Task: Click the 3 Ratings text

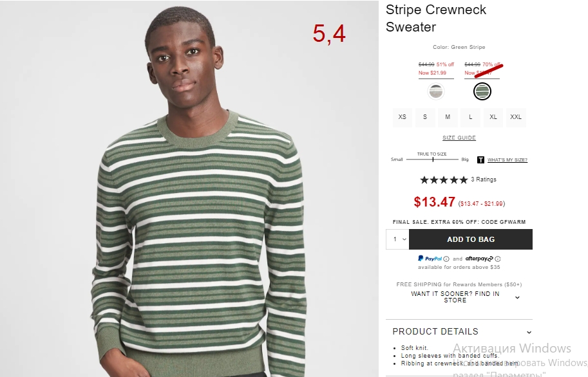Action: [484, 179]
